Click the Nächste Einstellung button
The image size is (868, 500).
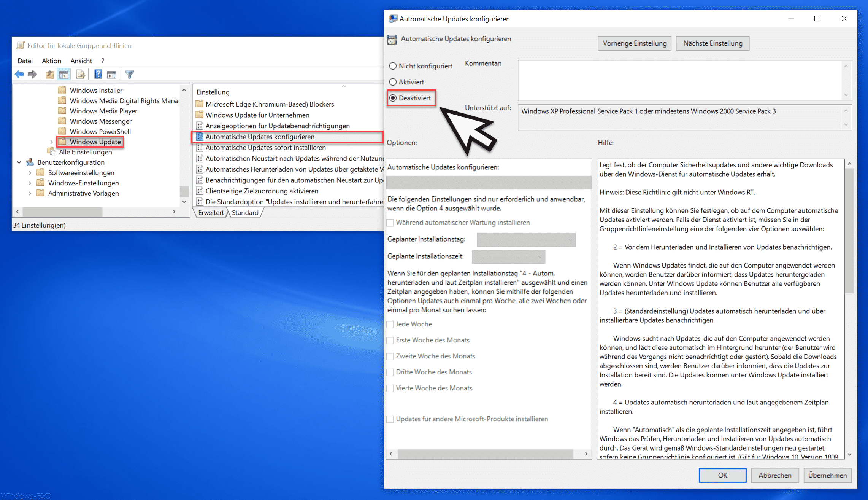coord(714,43)
